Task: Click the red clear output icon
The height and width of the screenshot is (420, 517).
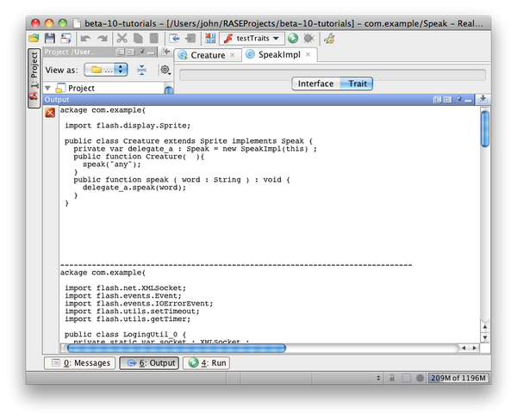Action: coord(50,113)
